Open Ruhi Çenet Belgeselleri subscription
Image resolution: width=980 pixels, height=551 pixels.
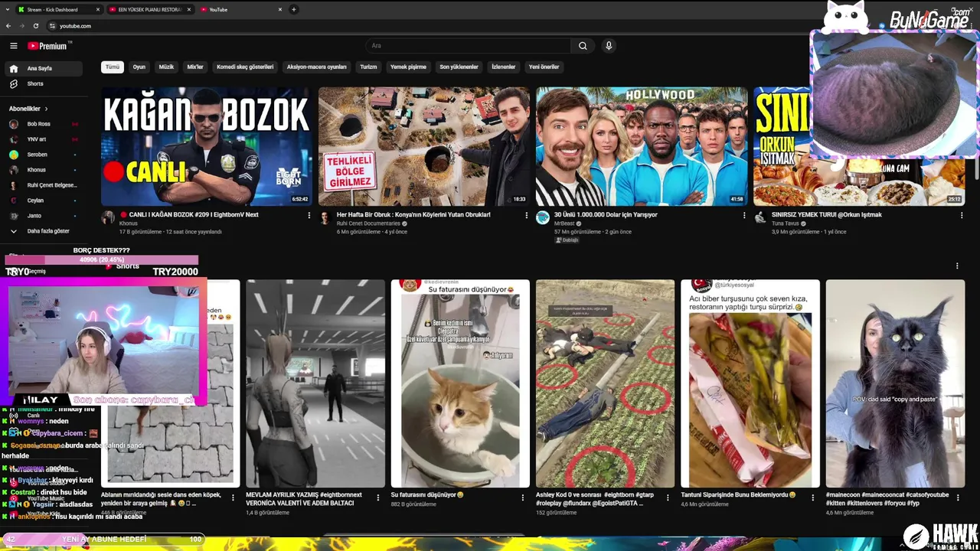click(x=42, y=185)
